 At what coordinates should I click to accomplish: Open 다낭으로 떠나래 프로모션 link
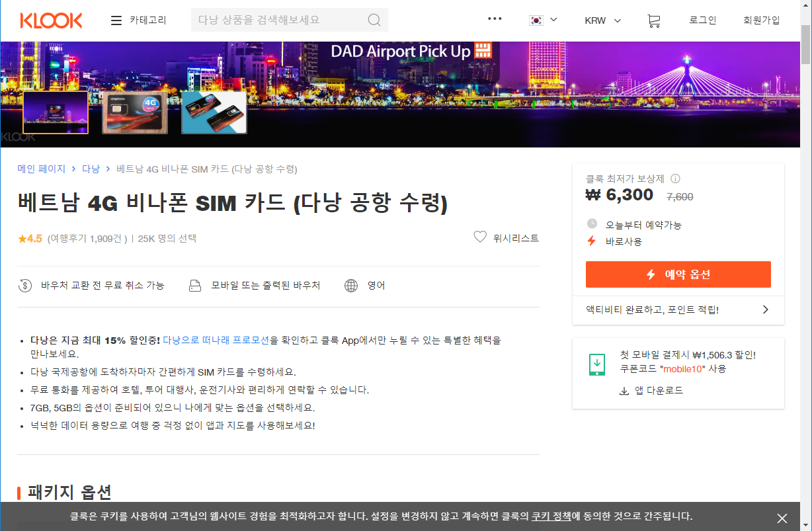(216, 341)
